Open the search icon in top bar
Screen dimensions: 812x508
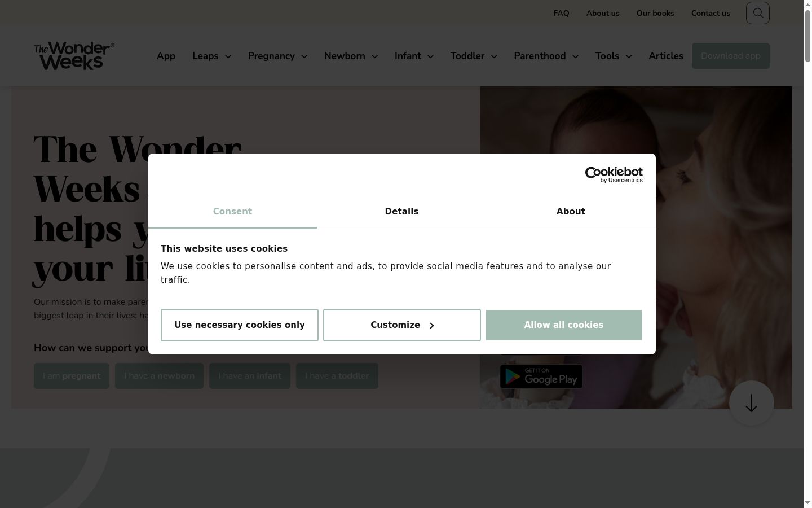click(x=757, y=13)
